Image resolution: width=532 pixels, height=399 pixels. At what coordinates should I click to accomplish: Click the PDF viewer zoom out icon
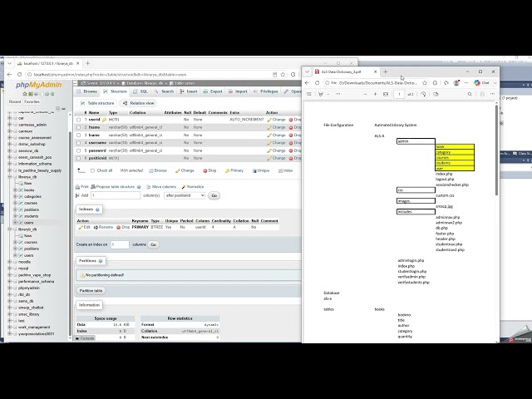coord(365,94)
